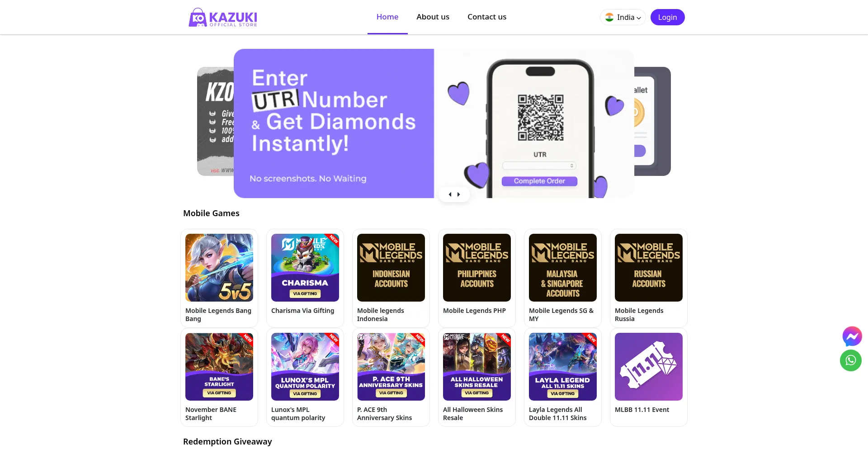Open MLBB 11.11 Event ticket icon

click(x=649, y=367)
